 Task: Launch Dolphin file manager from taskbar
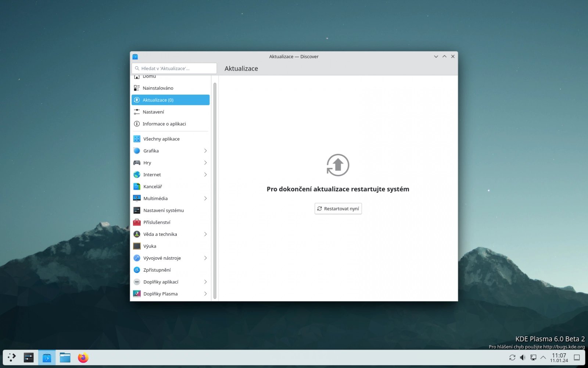65,357
